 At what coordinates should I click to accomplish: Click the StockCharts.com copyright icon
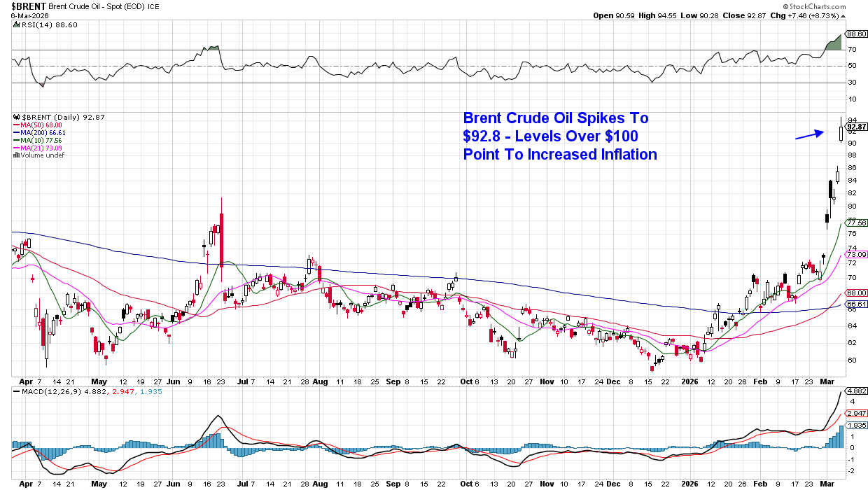tap(786, 6)
